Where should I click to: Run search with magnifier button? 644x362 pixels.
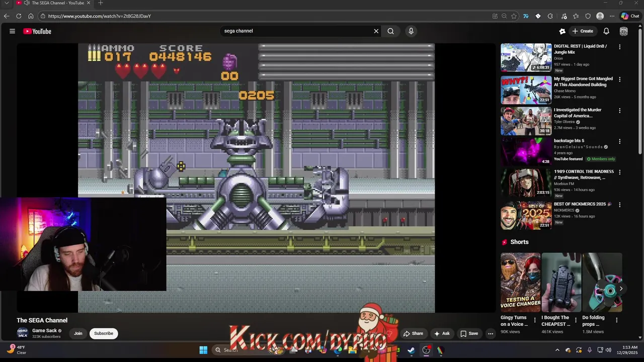point(391,31)
